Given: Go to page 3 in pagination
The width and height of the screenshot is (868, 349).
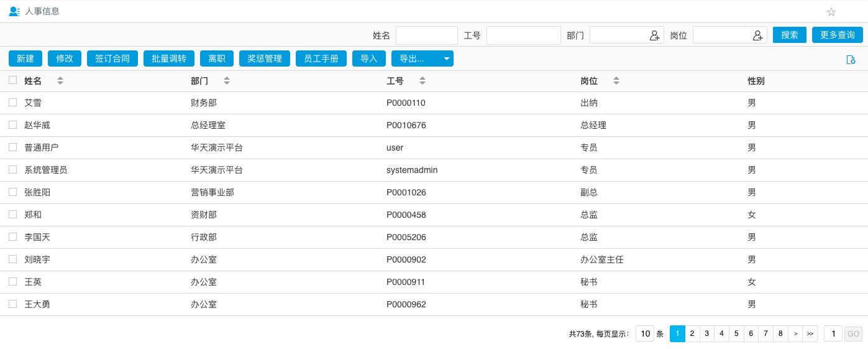Looking at the screenshot, I should 706,333.
